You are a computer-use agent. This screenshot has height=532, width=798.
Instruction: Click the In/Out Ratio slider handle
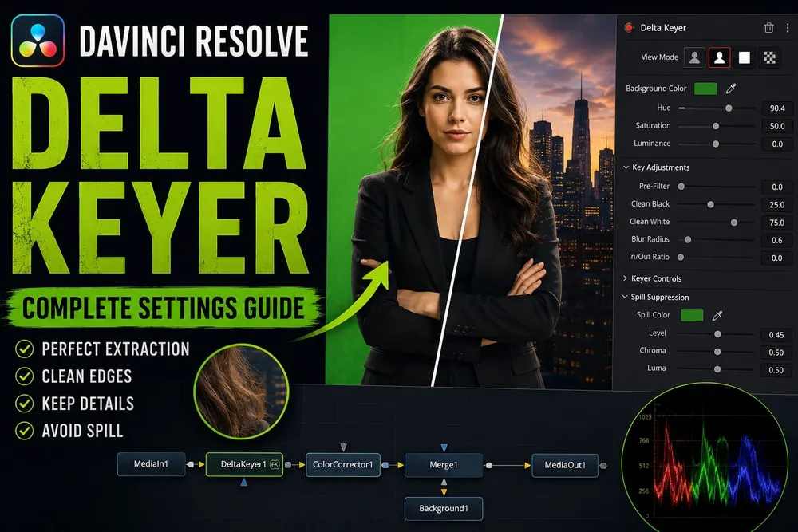(x=681, y=258)
